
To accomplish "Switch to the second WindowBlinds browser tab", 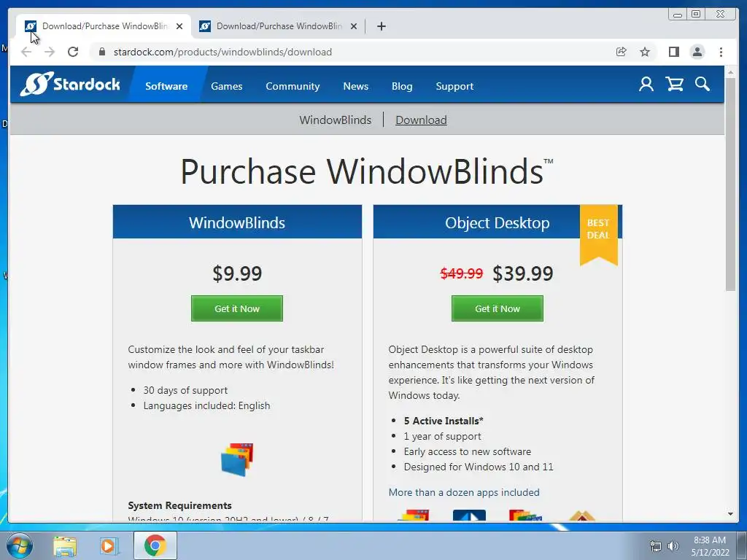I will click(x=279, y=26).
